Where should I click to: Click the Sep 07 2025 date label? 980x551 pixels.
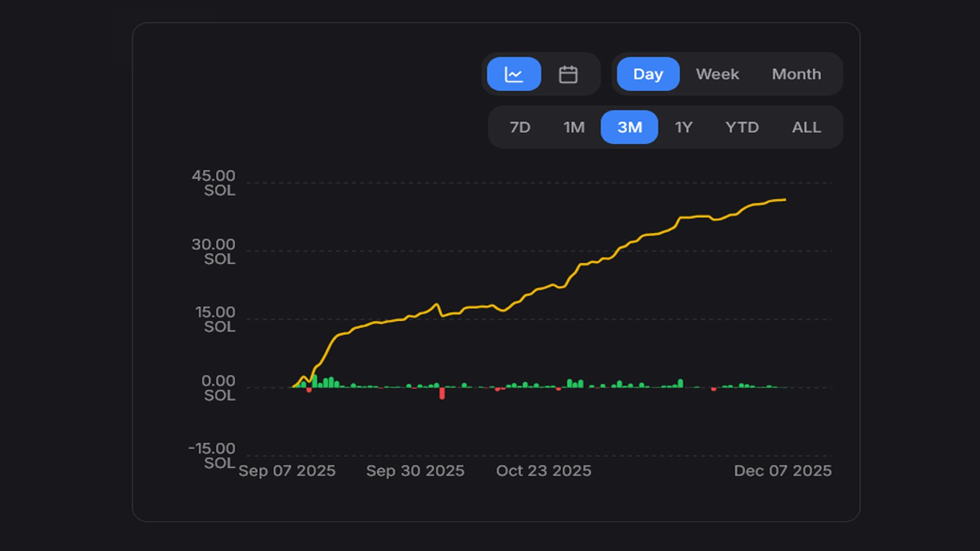[287, 471]
